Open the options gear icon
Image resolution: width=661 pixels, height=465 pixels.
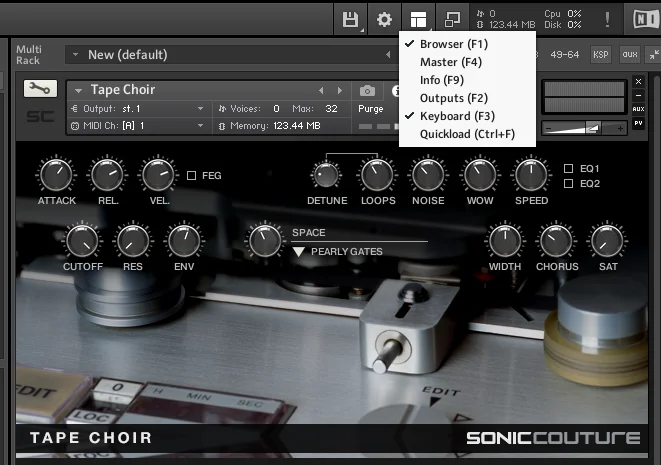(384, 19)
